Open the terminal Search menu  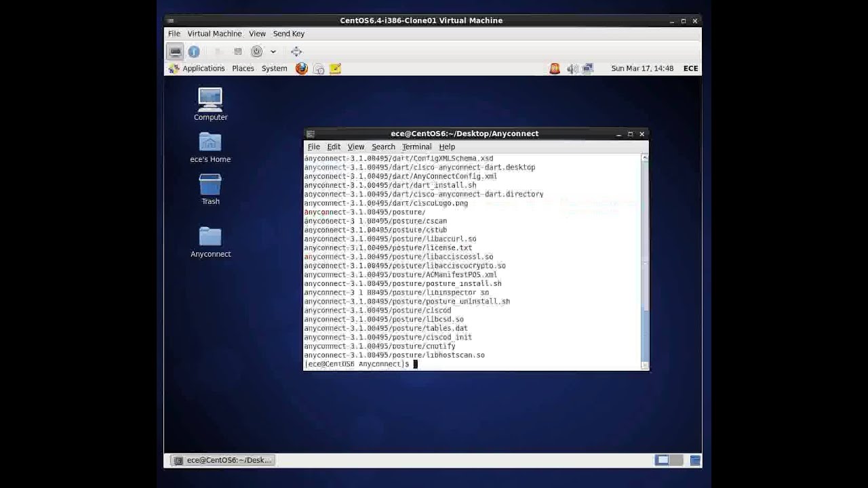tap(383, 147)
